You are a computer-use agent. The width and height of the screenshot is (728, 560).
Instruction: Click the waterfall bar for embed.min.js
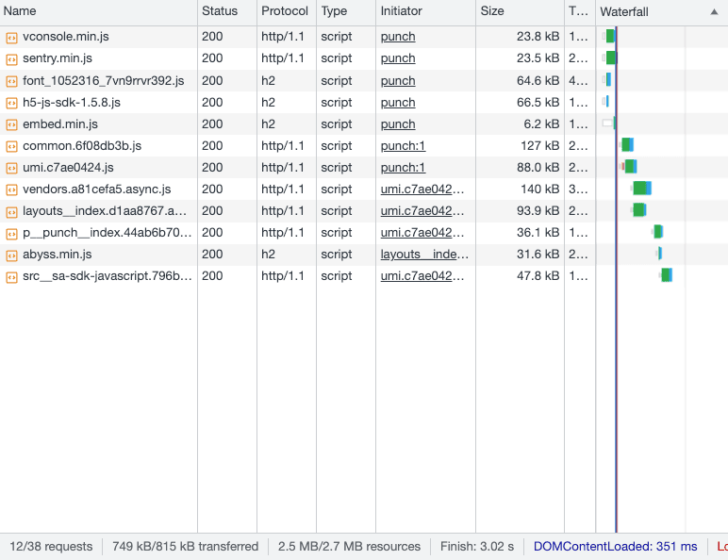tap(609, 124)
